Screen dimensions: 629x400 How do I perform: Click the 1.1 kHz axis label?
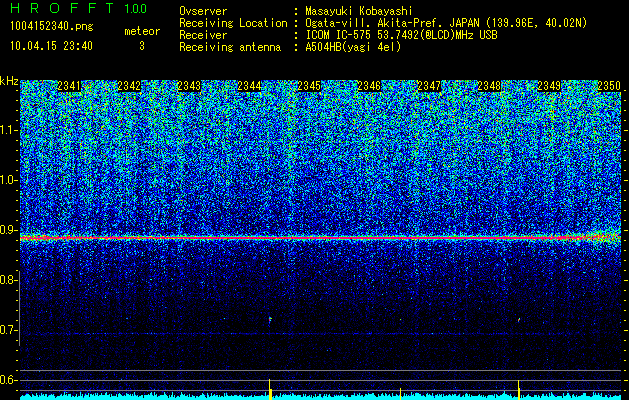click(x=9, y=130)
